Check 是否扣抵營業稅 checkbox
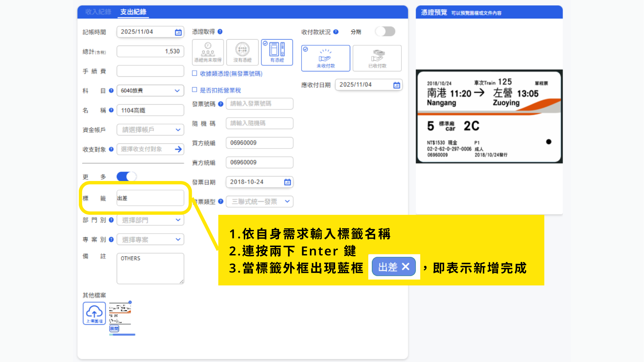The width and height of the screenshot is (644, 362). pos(195,90)
